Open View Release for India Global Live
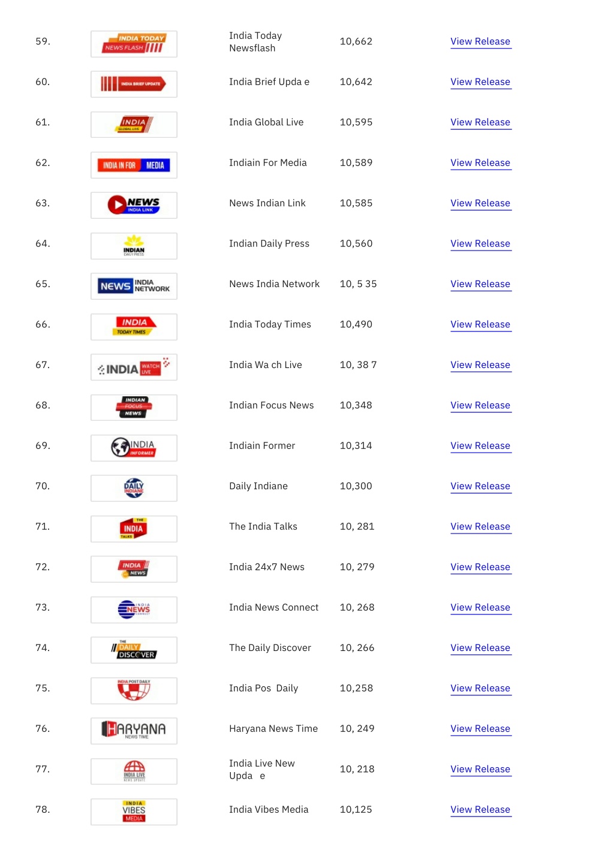Image resolution: width=614 pixels, height=868 pixels. click(x=480, y=122)
